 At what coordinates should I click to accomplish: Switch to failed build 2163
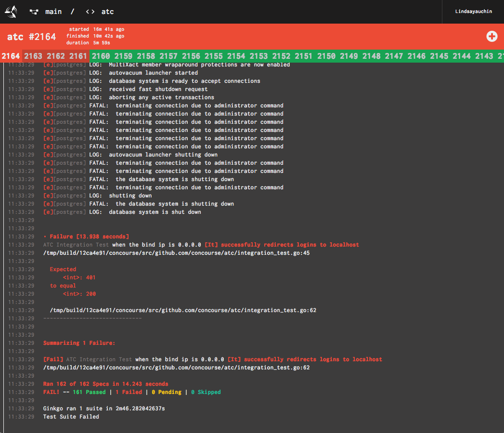click(33, 56)
